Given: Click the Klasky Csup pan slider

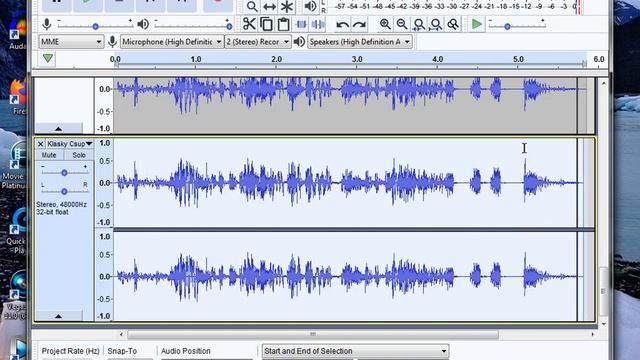Looking at the screenshot, I should coord(64,191).
